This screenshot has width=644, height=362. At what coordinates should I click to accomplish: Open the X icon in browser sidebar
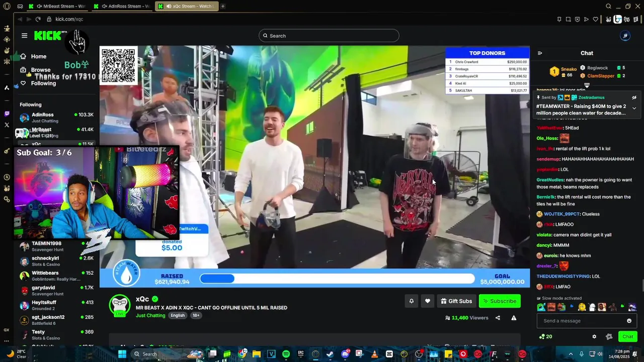click(7, 125)
